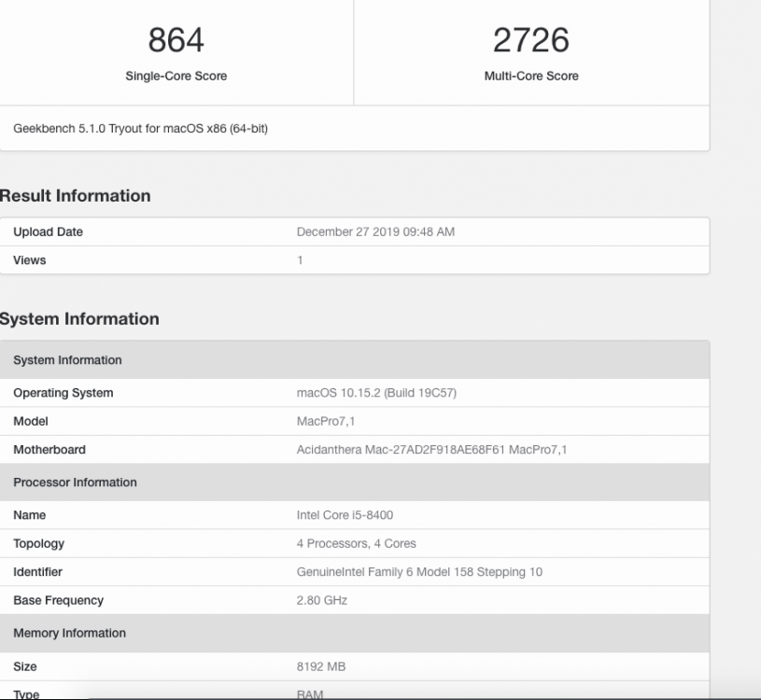
Task: Click the Result Information heading
Action: pyautogui.click(x=75, y=195)
